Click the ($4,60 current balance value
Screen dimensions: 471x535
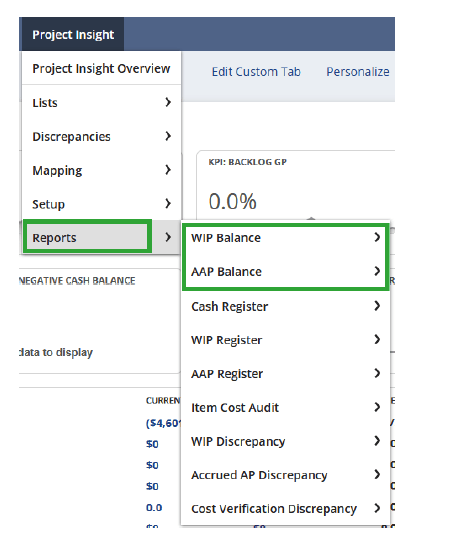click(x=163, y=423)
